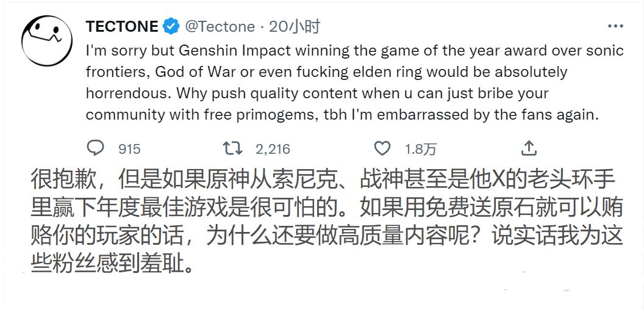This screenshot has width=644, height=315.
Task: Click the share upload icon
Action: 529,148
